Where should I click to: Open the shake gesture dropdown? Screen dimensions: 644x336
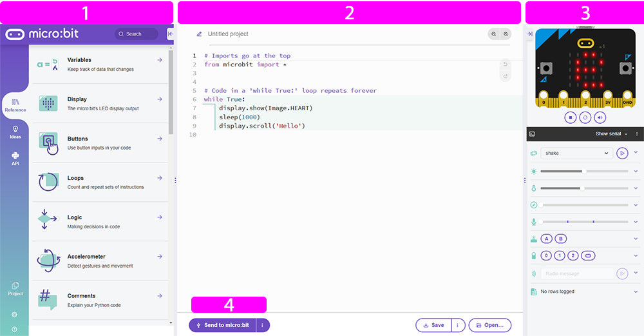point(576,153)
